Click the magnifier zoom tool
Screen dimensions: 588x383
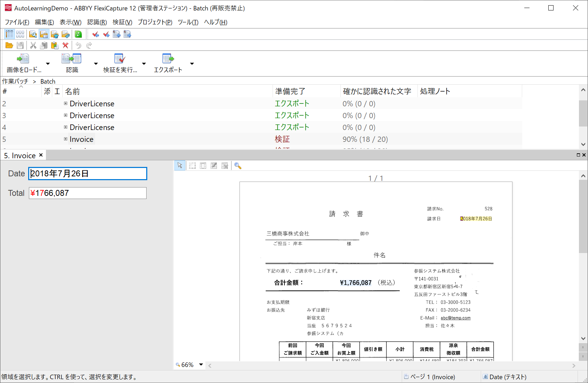238,166
